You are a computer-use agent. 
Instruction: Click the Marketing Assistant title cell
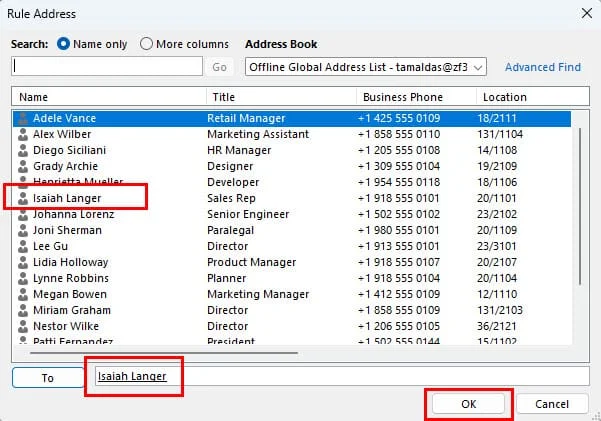tap(258, 134)
